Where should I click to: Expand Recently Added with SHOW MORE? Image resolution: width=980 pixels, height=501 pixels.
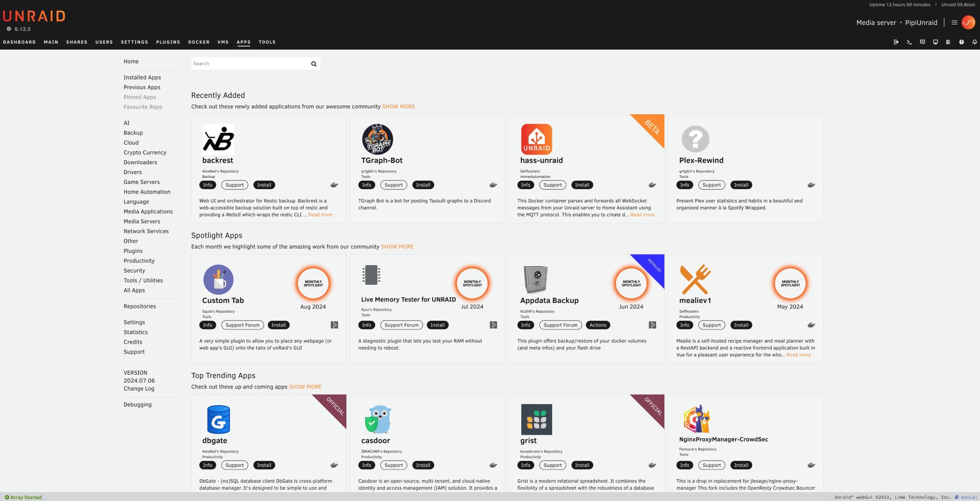pyautogui.click(x=398, y=106)
